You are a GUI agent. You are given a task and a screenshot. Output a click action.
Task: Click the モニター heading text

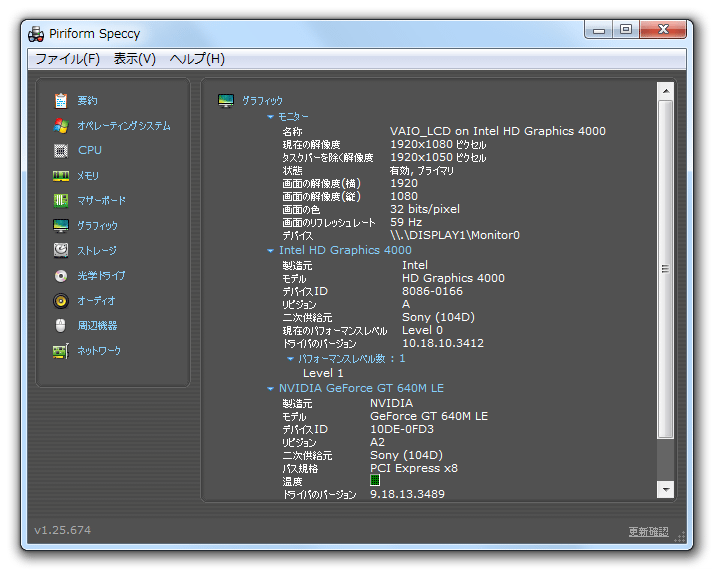pos(294,117)
